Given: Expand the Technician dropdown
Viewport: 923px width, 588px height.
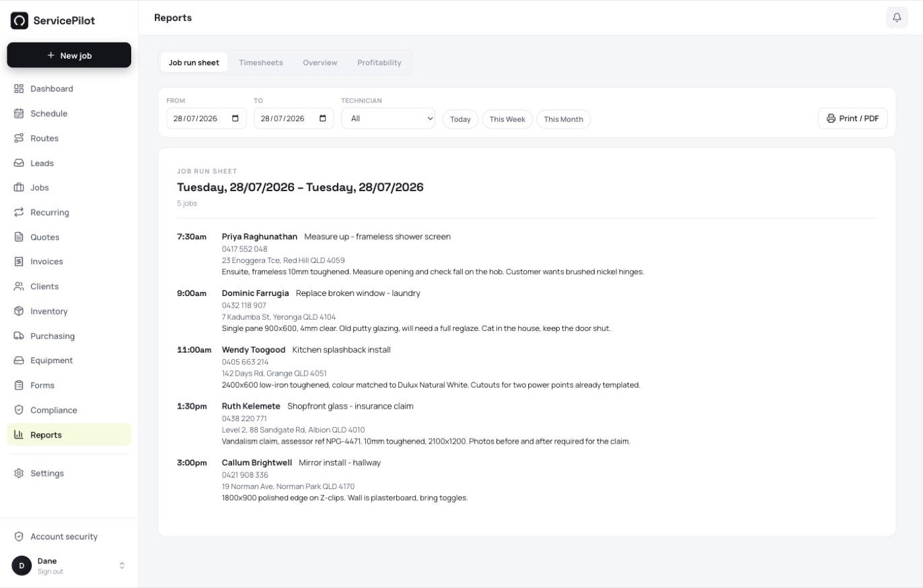Looking at the screenshot, I should (x=388, y=119).
